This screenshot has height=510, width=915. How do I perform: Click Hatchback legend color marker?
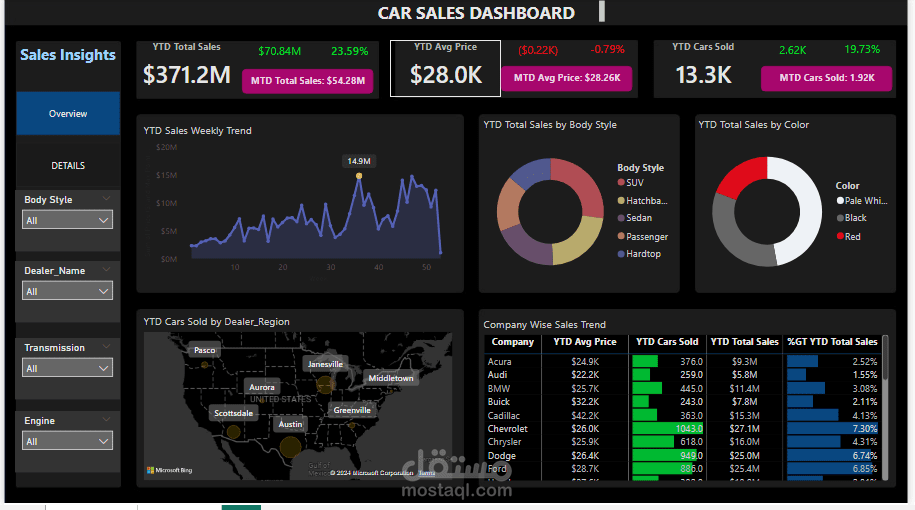coord(621,201)
